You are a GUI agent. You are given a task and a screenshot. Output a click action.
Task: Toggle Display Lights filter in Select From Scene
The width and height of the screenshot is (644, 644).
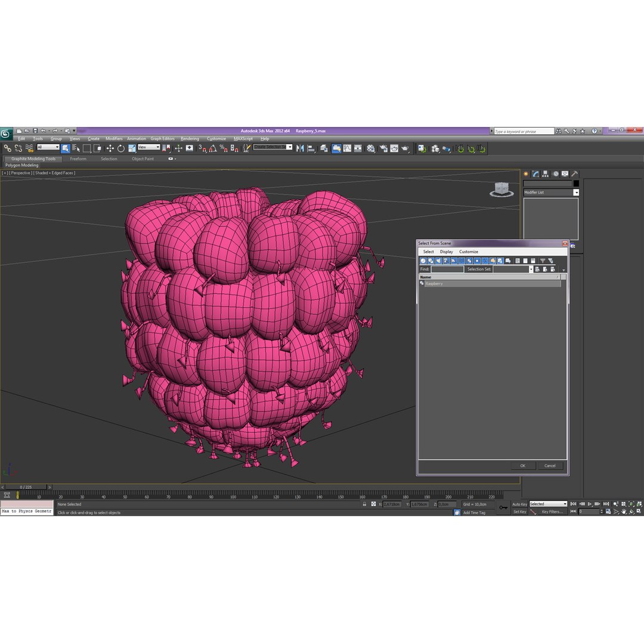pyautogui.click(x=439, y=261)
